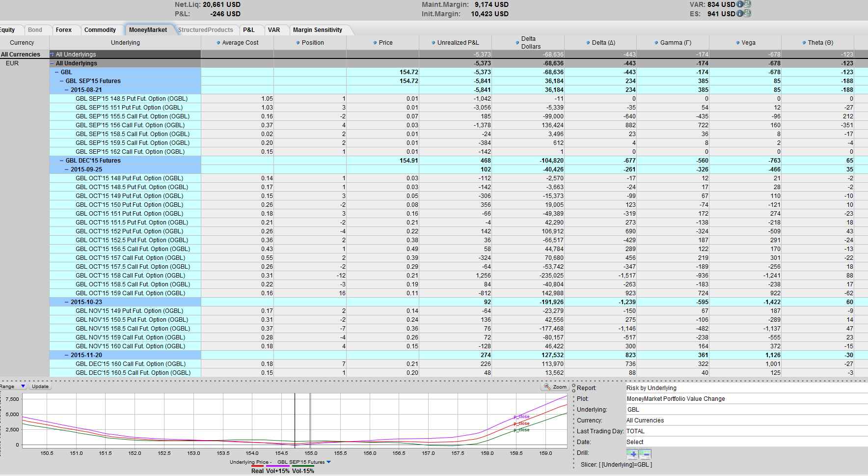Click the Theta (Θ) column blue dot
This screenshot has height=476, width=868.
coord(804,43)
